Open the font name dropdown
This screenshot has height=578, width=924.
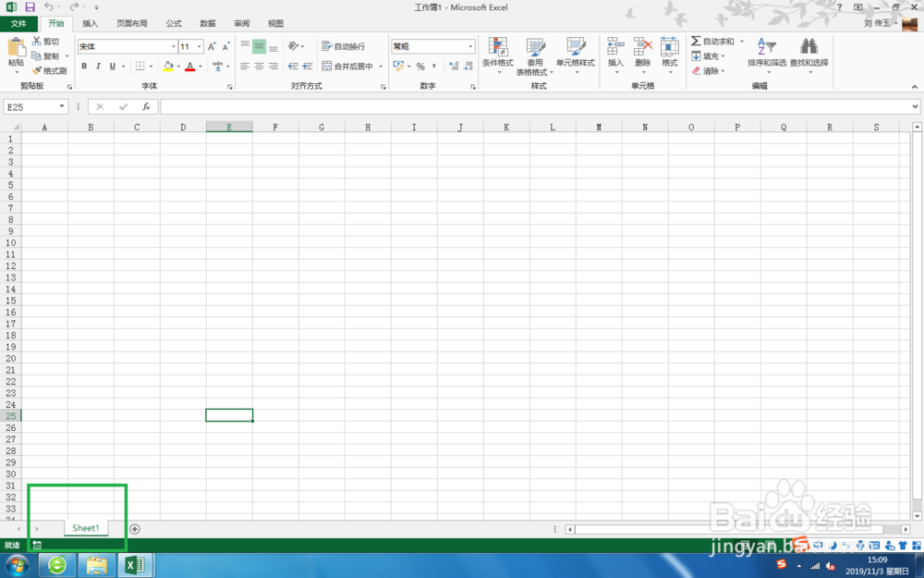172,45
